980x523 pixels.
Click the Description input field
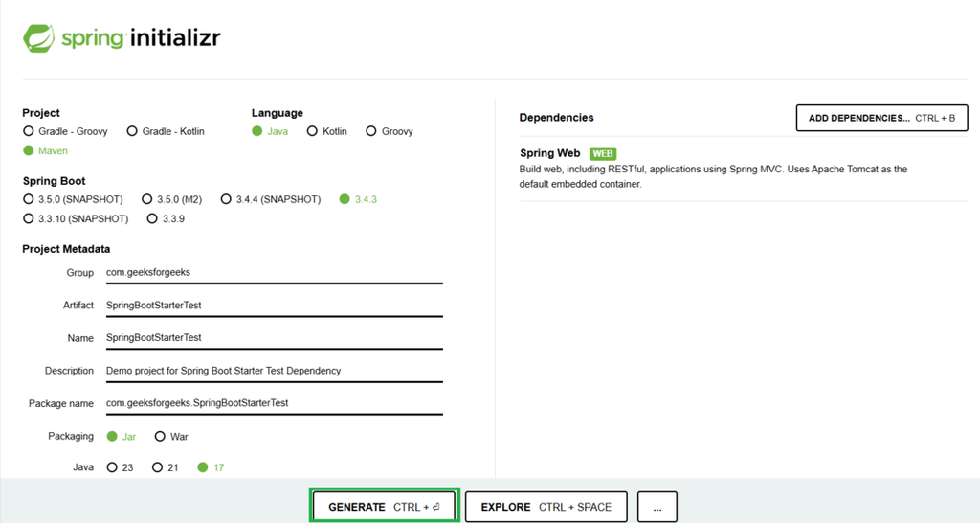(275, 371)
